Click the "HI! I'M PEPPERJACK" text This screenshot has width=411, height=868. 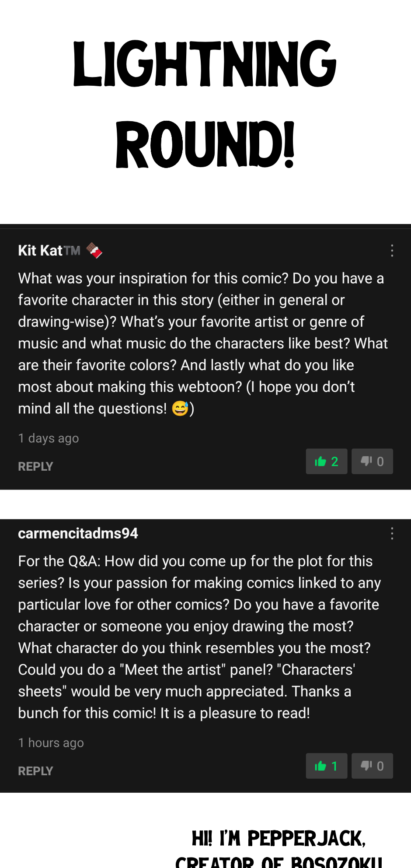pyautogui.click(x=279, y=839)
